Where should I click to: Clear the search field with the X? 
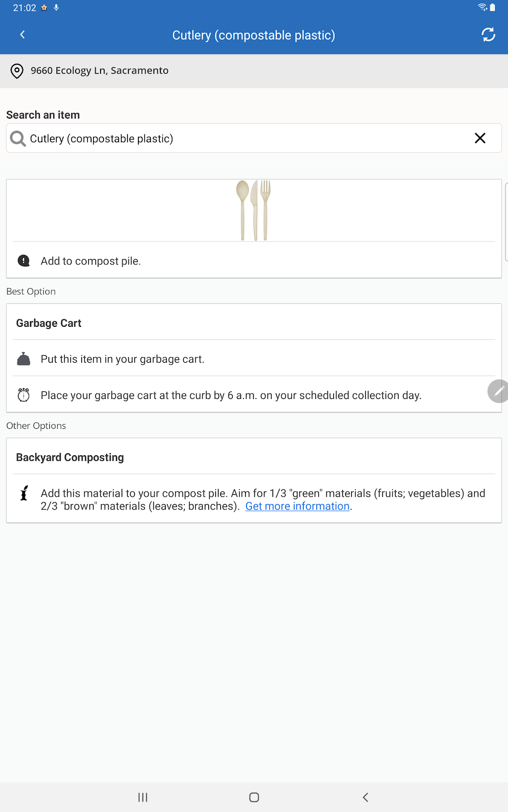click(480, 138)
